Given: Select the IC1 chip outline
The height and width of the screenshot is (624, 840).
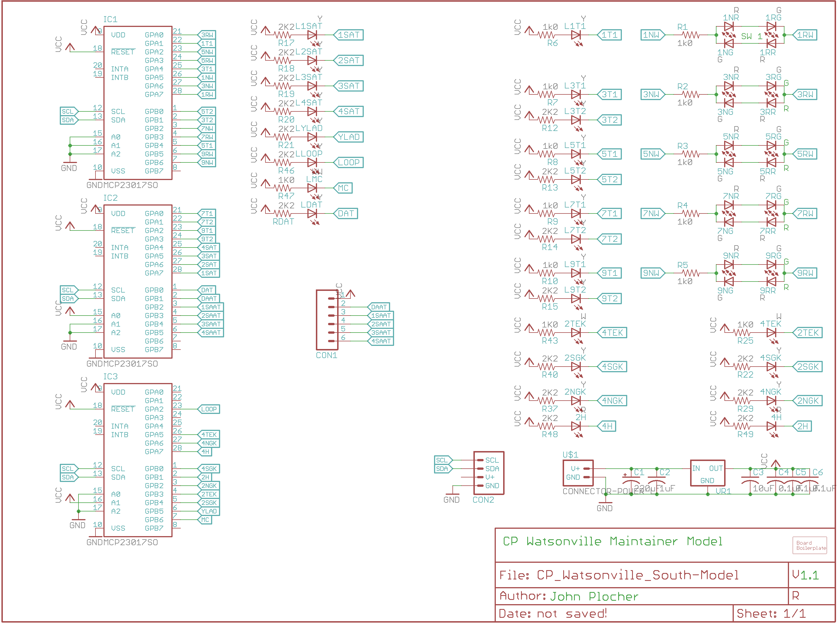Looking at the screenshot, I should [x=138, y=103].
